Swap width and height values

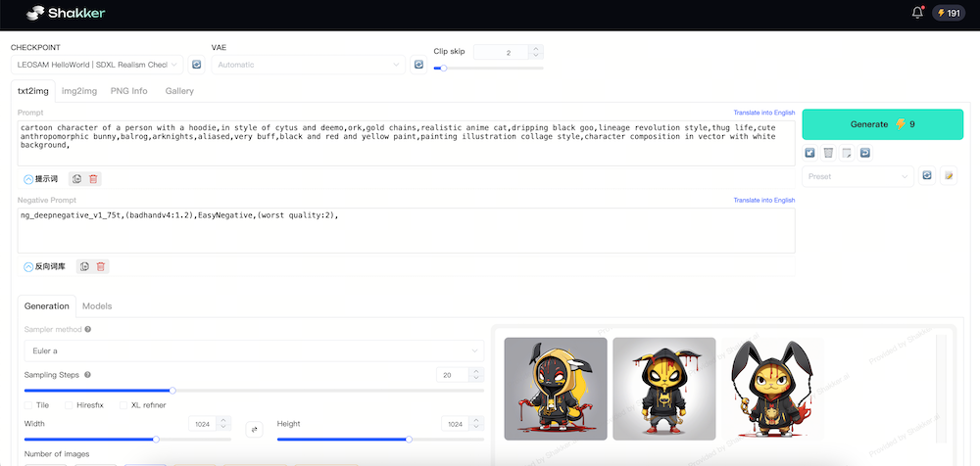(x=255, y=429)
